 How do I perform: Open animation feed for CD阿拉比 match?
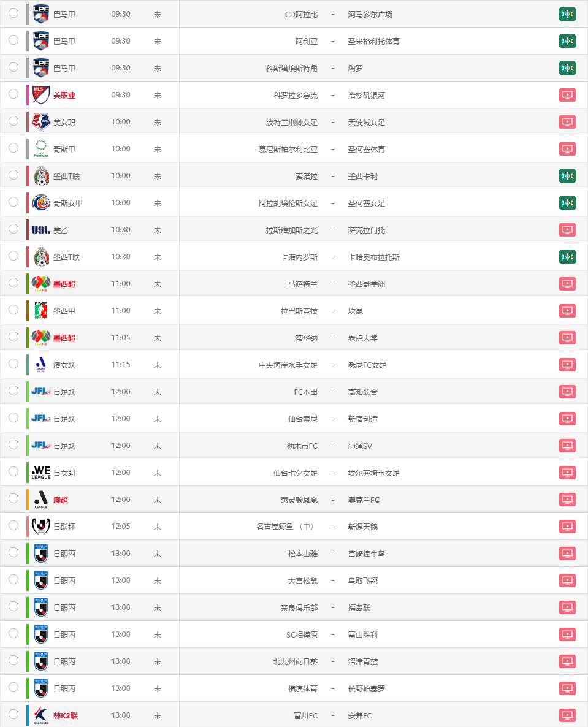point(567,14)
